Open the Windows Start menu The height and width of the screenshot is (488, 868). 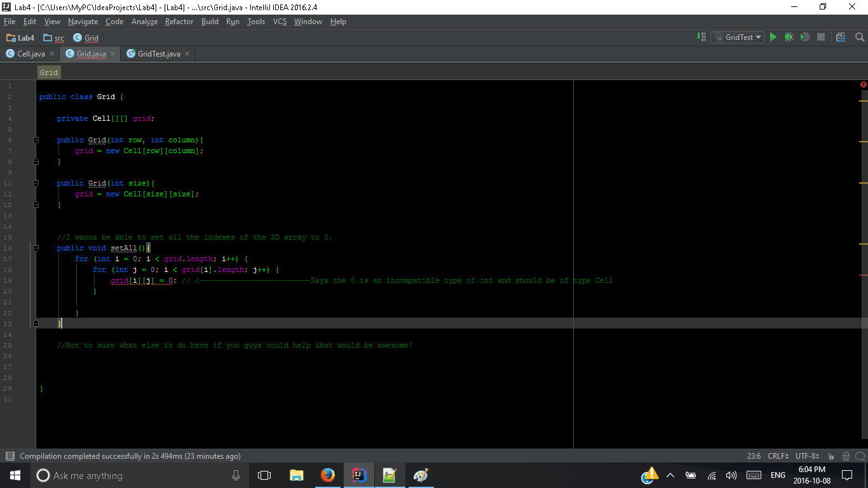pos(15,475)
